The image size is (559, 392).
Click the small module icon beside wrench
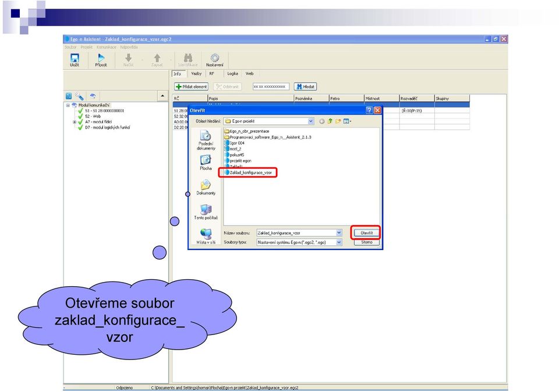tap(93, 96)
